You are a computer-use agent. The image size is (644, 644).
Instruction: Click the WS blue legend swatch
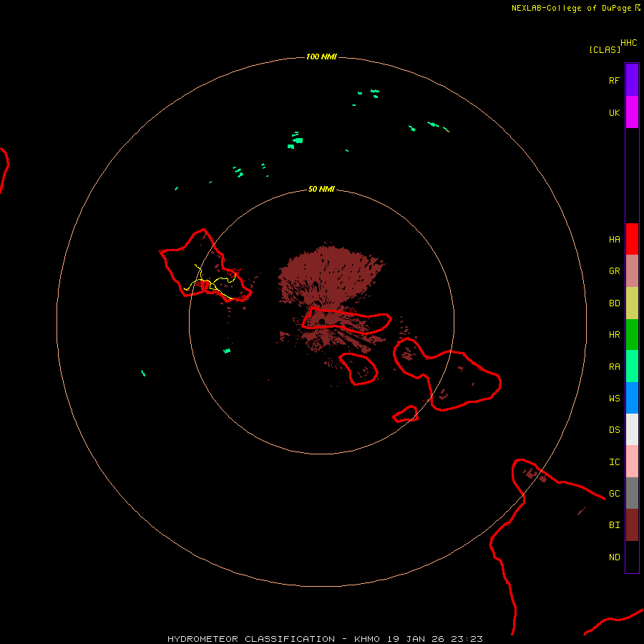[632, 398]
